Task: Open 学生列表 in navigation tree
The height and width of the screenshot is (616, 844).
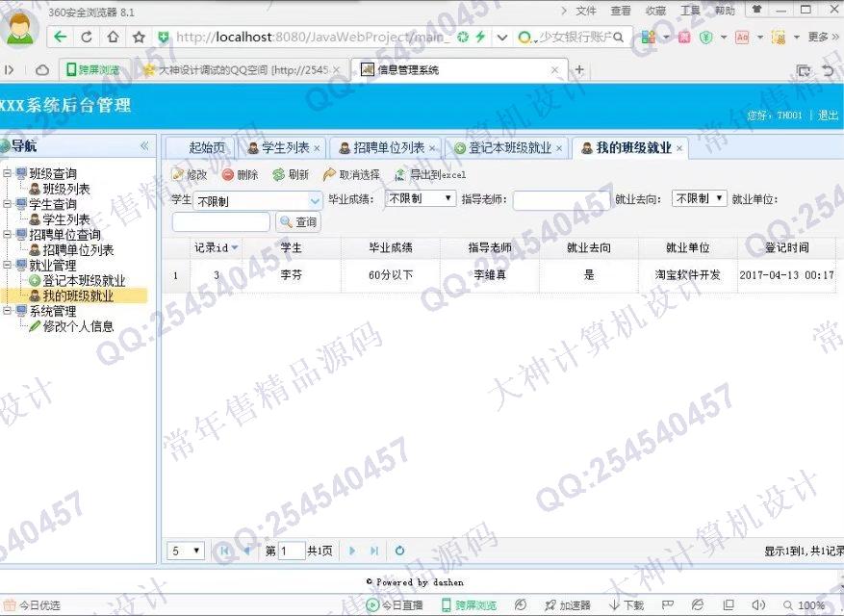Action: click(65, 219)
